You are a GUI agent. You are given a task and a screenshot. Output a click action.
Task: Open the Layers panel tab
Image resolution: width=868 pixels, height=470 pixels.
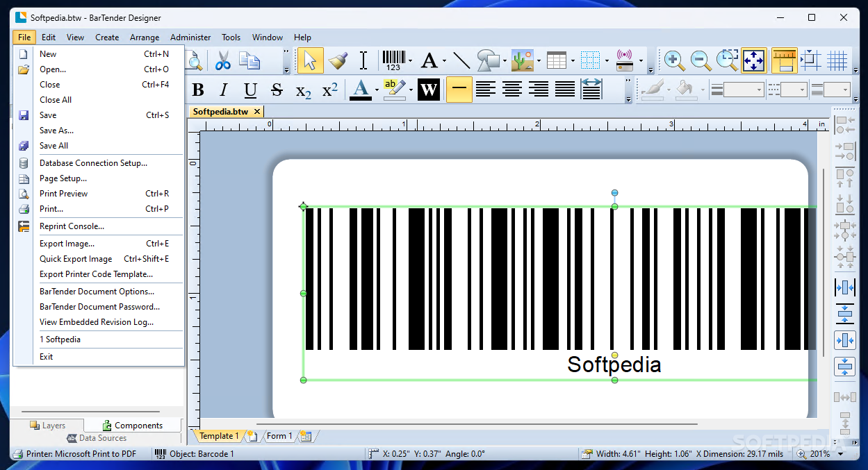(47, 426)
